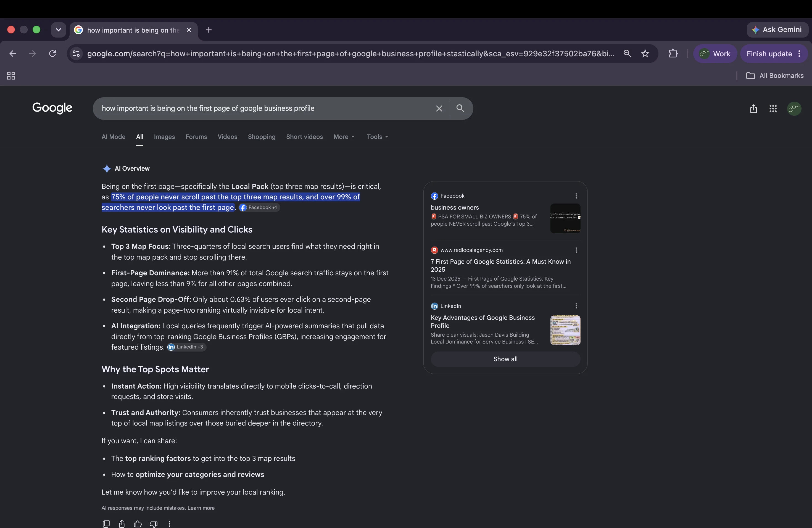Share the search results page
812x528 pixels.
coord(753,109)
